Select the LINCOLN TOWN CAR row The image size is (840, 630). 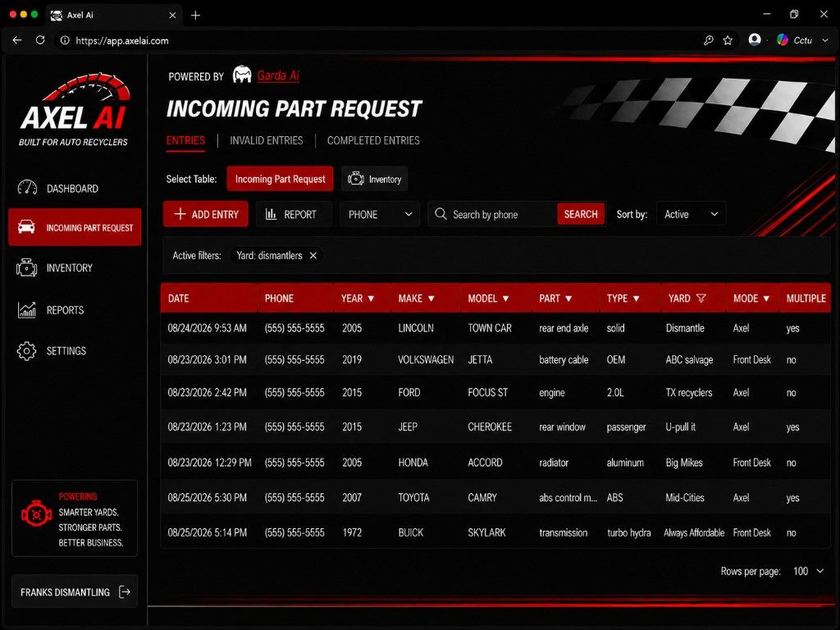[496, 328]
